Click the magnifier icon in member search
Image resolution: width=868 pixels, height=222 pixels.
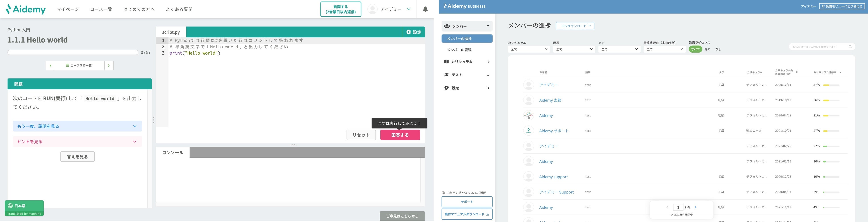coord(850,47)
